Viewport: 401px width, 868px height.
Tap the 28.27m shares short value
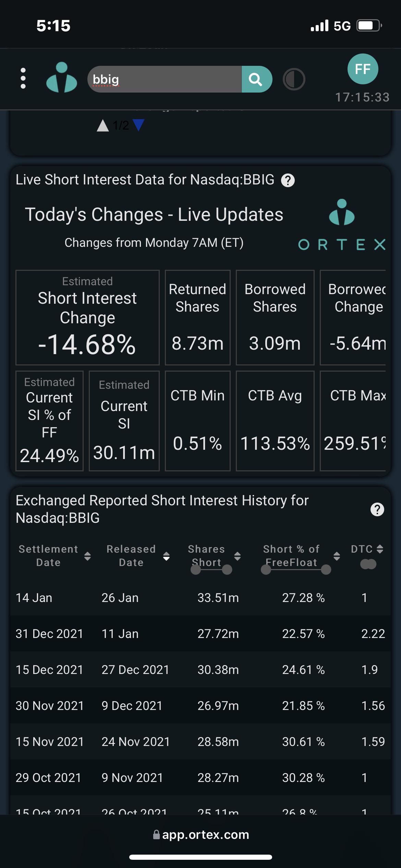click(218, 778)
